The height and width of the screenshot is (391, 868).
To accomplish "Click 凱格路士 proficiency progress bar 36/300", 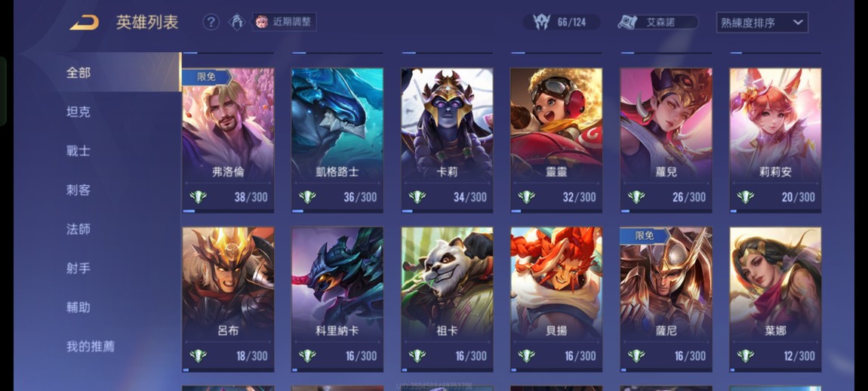I will [x=337, y=211].
